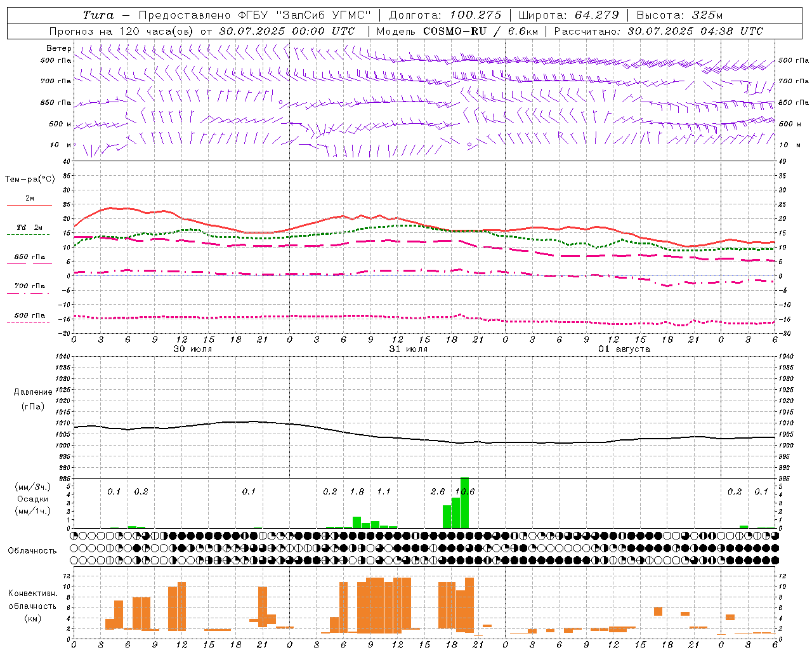Screen dimensions: 812x650
Task: Click the "Td 2м" dew point legend entry
Action: click(29, 227)
